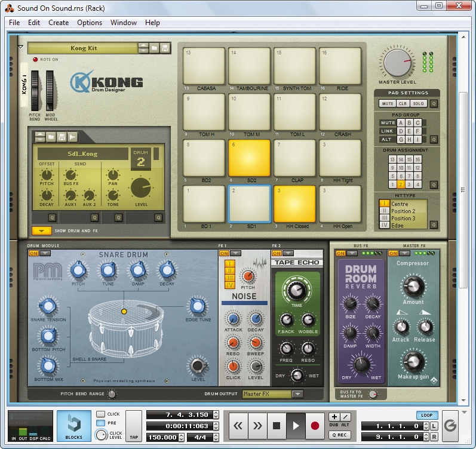Trigger the SD2 pad number 6

(249, 158)
